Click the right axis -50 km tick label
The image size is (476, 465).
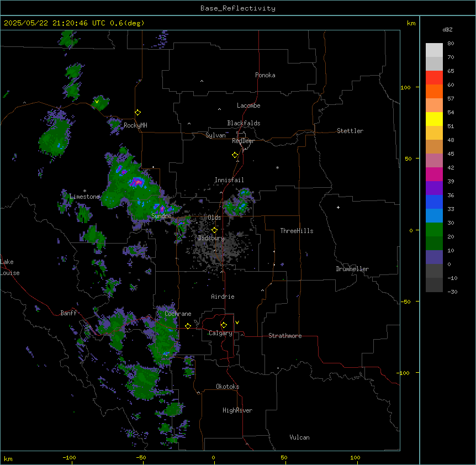coord(405,302)
